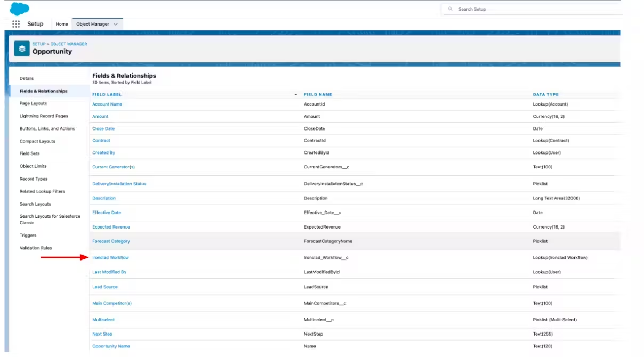Image resolution: width=644 pixels, height=357 pixels.
Task: Open the Opportunity Name field
Action: (x=111, y=346)
